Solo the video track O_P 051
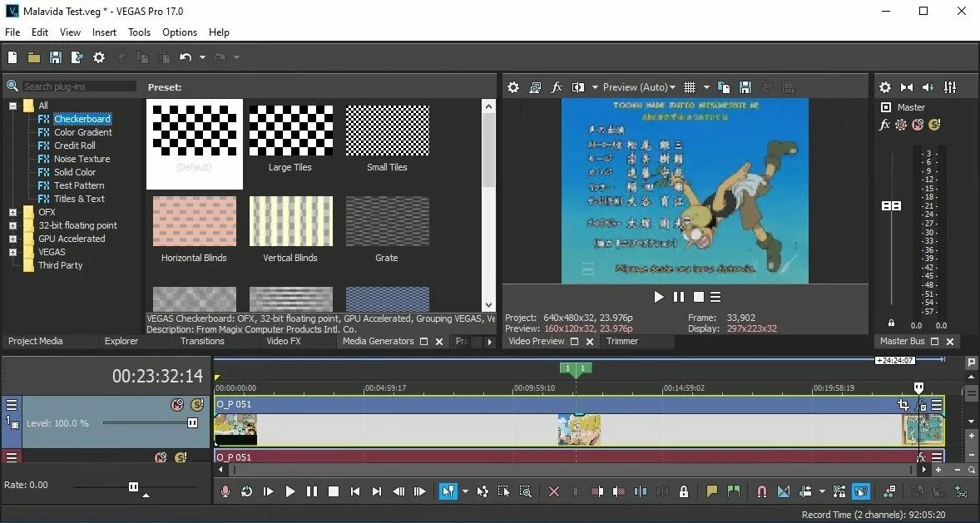 [x=197, y=405]
